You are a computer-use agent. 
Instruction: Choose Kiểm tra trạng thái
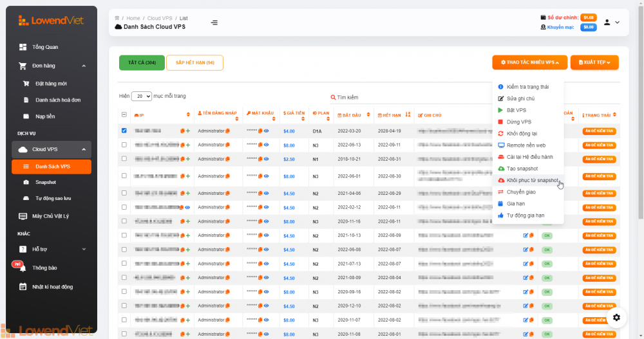pos(528,87)
